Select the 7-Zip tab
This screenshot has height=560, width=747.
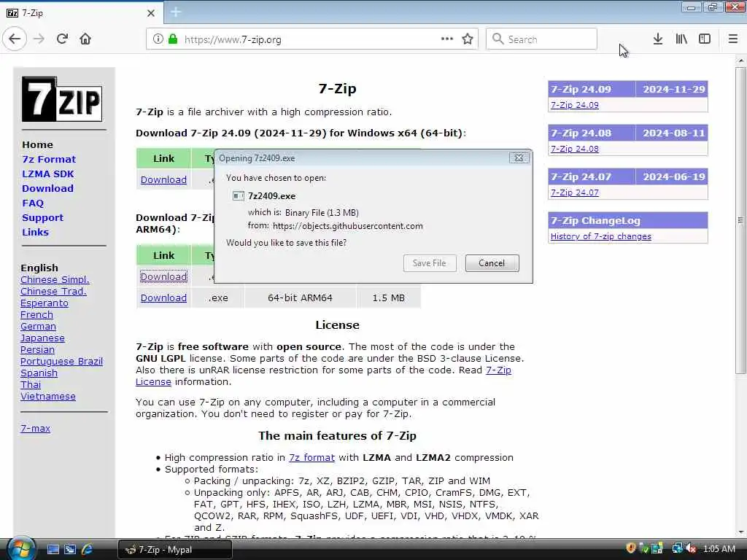(x=81, y=13)
